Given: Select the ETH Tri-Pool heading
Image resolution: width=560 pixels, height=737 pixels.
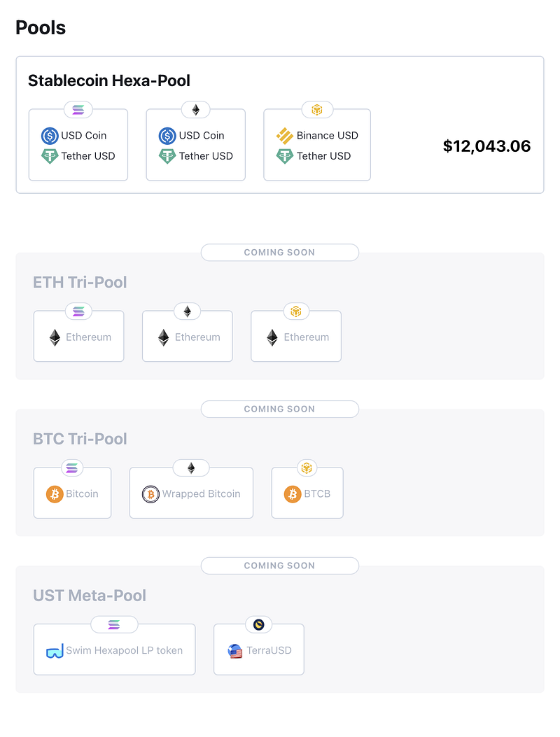Looking at the screenshot, I should [80, 283].
